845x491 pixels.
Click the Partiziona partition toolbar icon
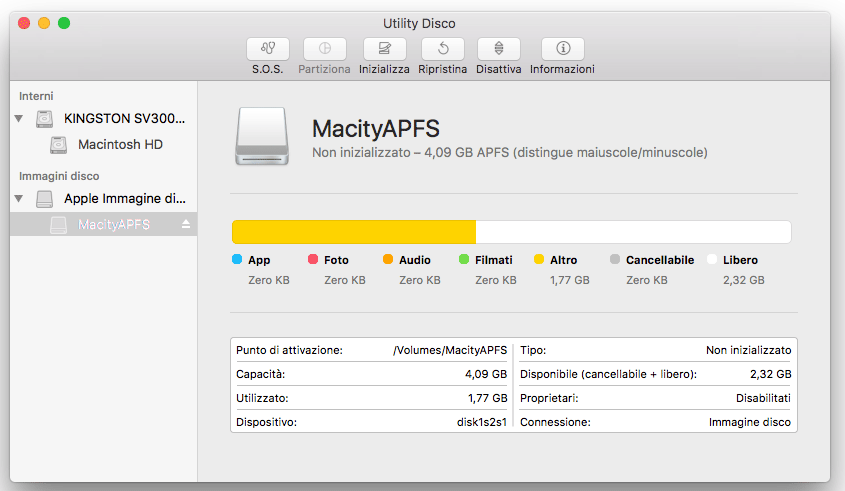pos(324,48)
